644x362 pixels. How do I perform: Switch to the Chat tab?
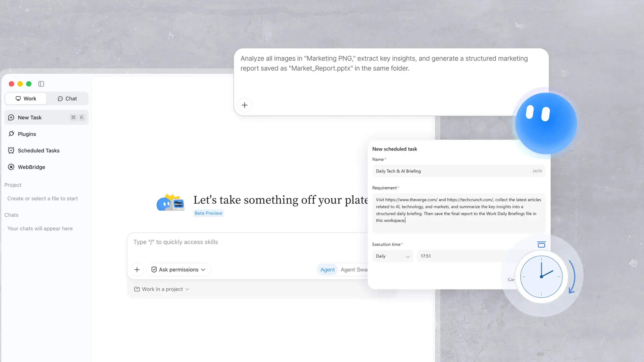pos(67,98)
